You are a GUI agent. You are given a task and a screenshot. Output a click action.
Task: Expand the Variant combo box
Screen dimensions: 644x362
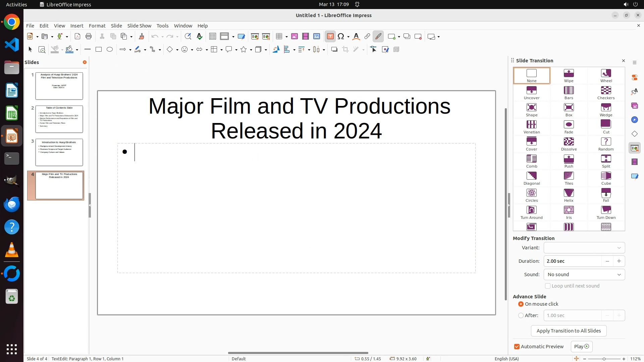[x=584, y=248]
